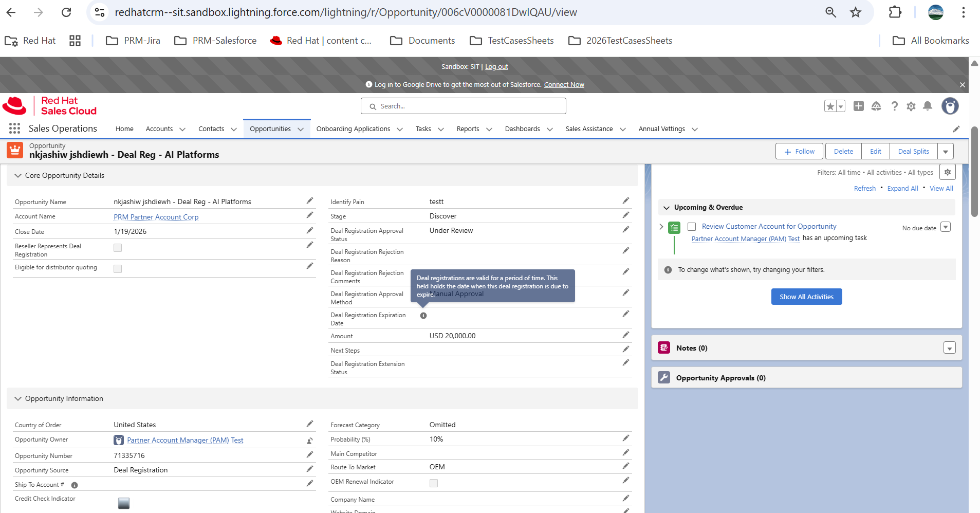Edit Stage field using pencil icon
The height and width of the screenshot is (513, 980).
pyautogui.click(x=625, y=215)
